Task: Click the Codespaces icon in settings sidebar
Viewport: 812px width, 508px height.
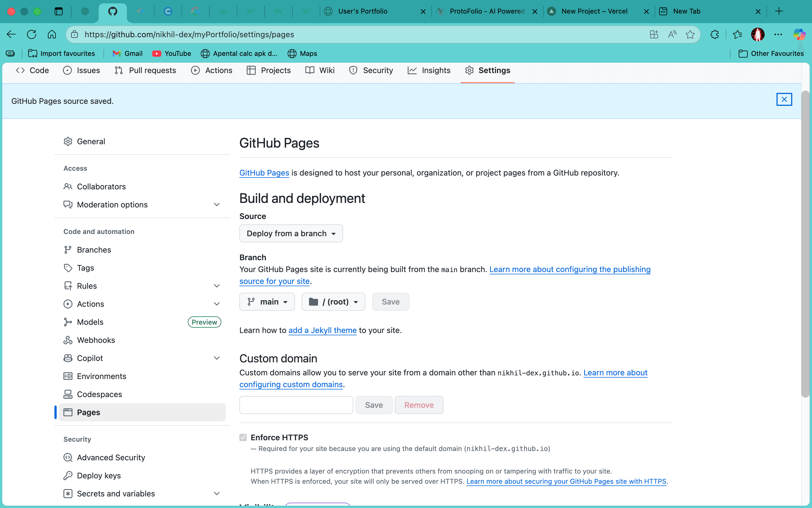Action: coord(68,394)
